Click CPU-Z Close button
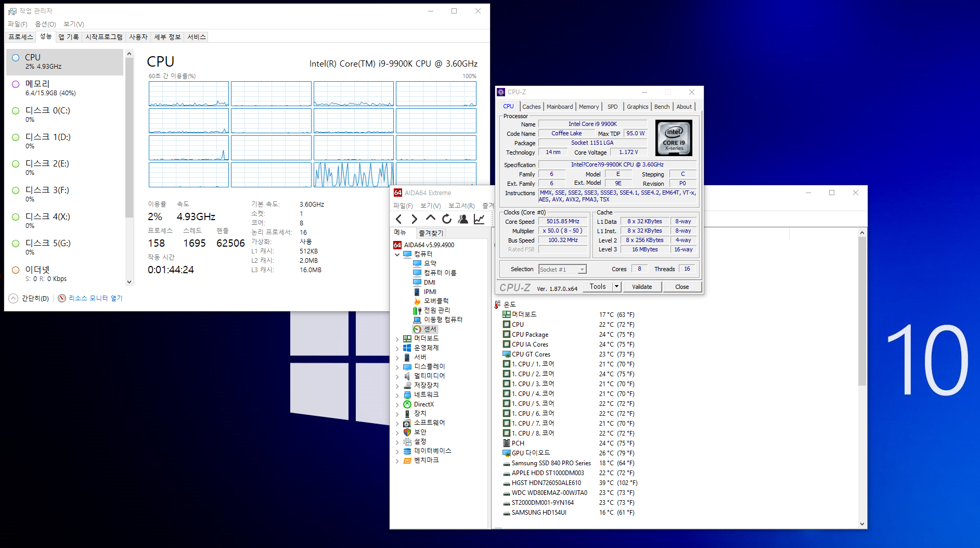 point(682,287)
